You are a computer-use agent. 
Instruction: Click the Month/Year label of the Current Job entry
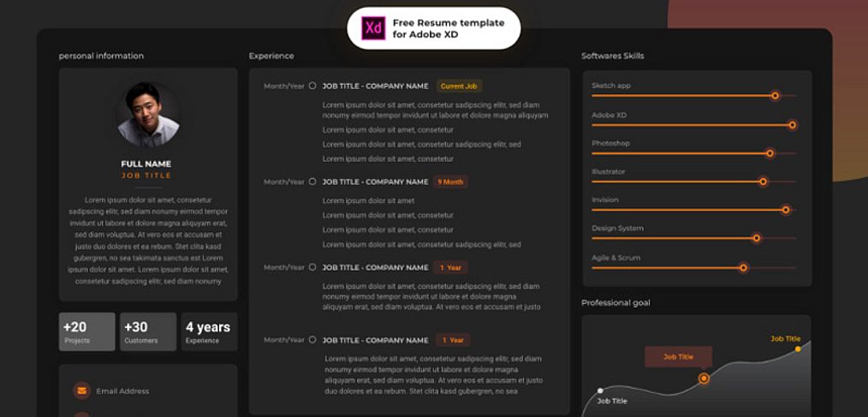click(284, 86)
